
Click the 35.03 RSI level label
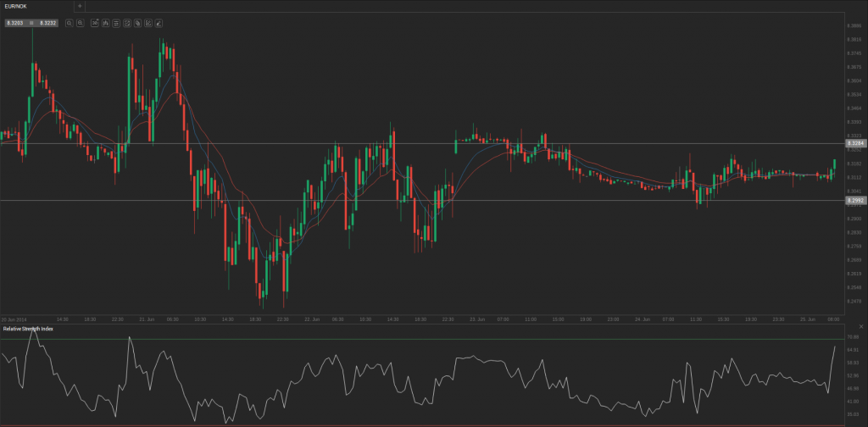[854, 414]
